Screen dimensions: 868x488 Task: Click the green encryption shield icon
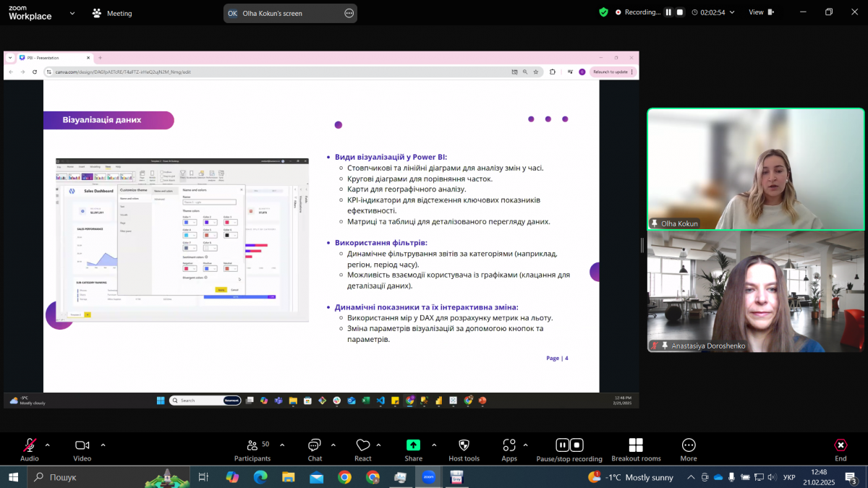(603, 12)
